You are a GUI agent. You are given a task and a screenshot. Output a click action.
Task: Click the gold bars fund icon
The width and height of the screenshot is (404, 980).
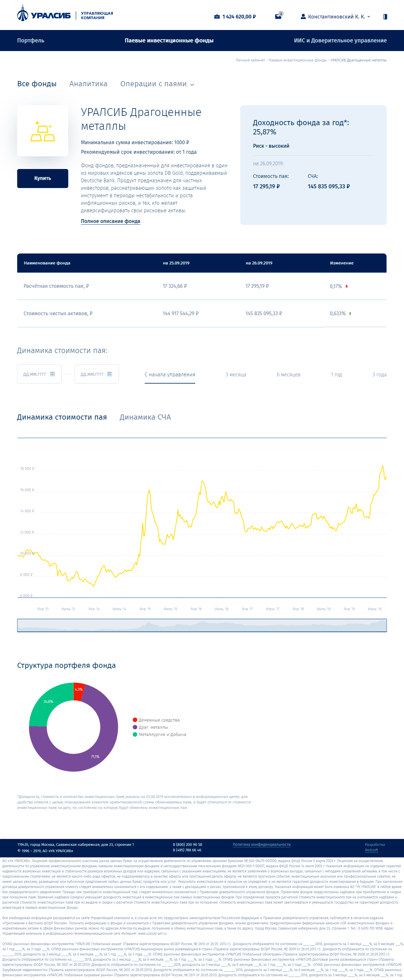tap(43, 131)
